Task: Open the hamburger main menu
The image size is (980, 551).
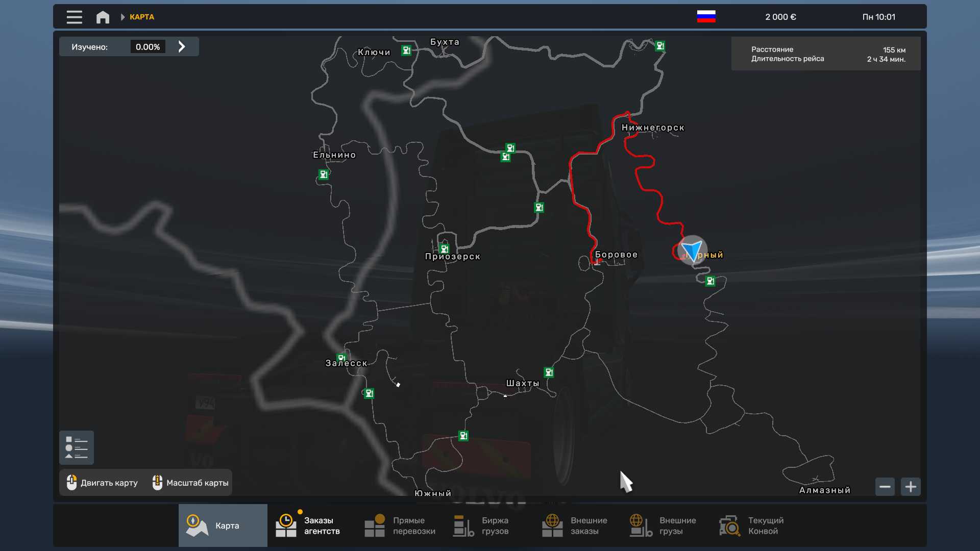Action: point(74,17)
